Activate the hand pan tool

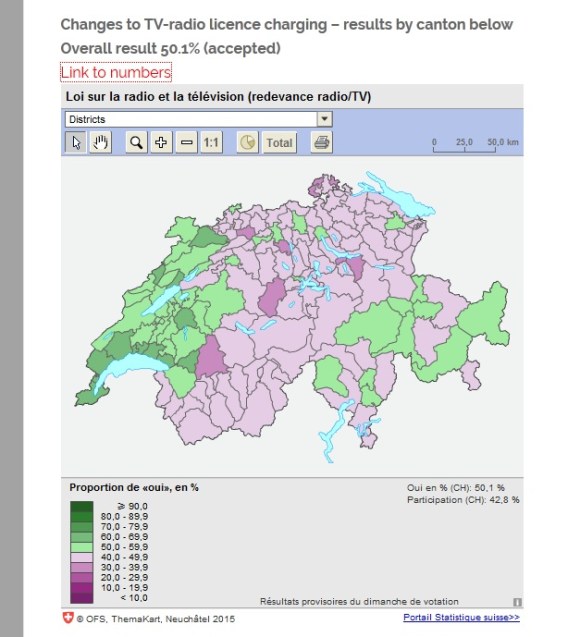pos(101,143)
